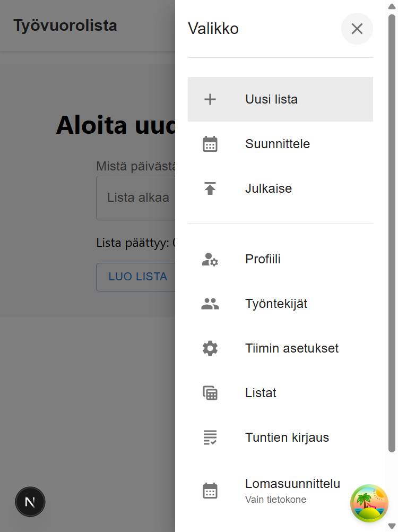398x532 pixels.
Task: Select the Suunnittele calendar icon
Action: coord(210,143)
